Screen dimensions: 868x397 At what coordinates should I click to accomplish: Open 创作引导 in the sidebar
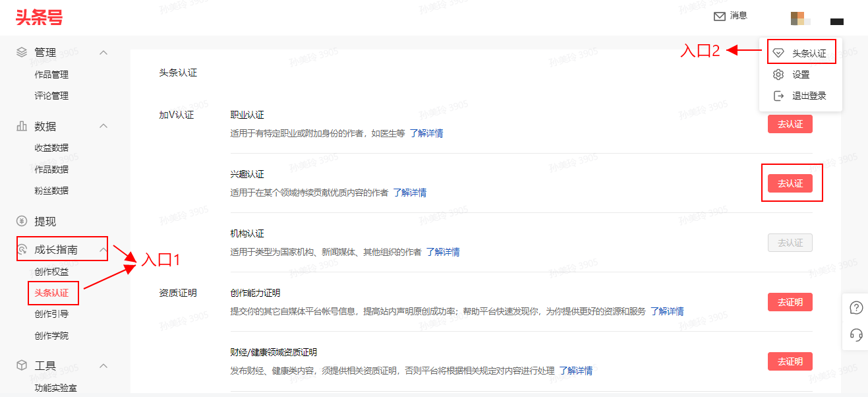coord(51,314)
